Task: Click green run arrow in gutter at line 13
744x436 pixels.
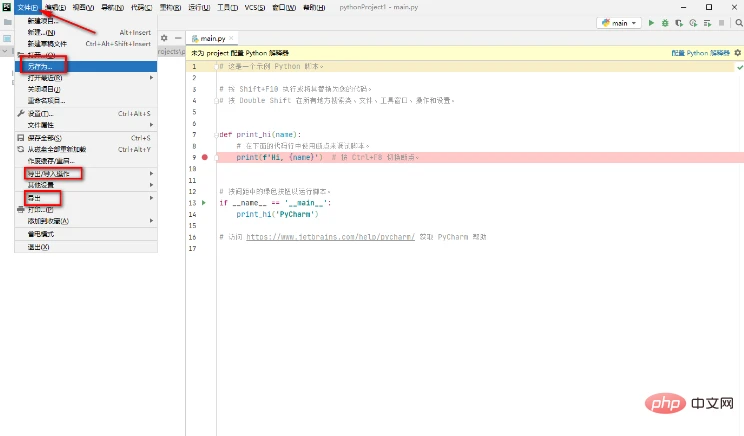Action: 204,202
